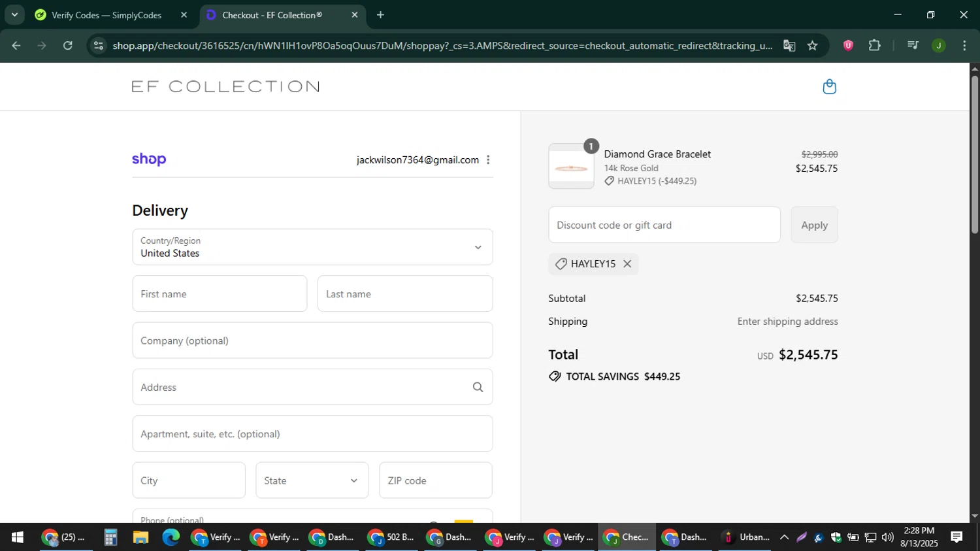Open the shopping bag cart icon

click(829, 86)
